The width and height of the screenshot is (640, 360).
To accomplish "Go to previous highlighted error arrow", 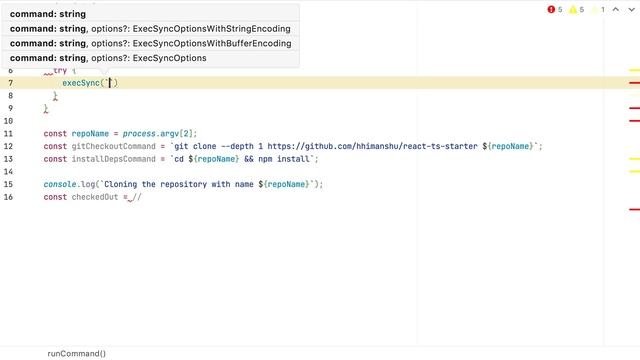I will (616, 9).
